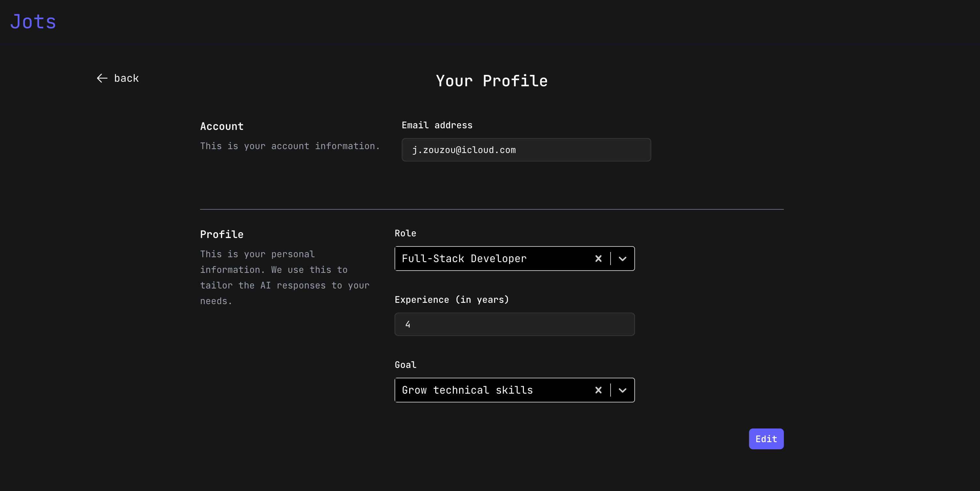Click the Goal field label

[x=405, y=365]
